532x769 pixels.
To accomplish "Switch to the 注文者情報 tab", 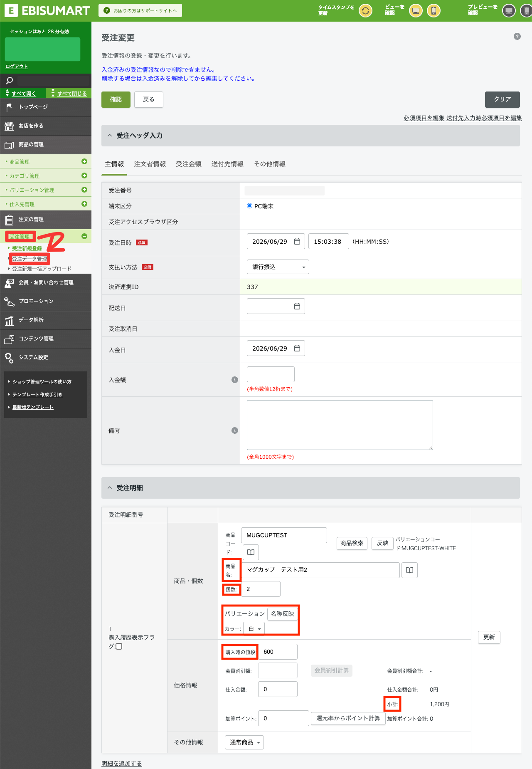I will 150,164.
